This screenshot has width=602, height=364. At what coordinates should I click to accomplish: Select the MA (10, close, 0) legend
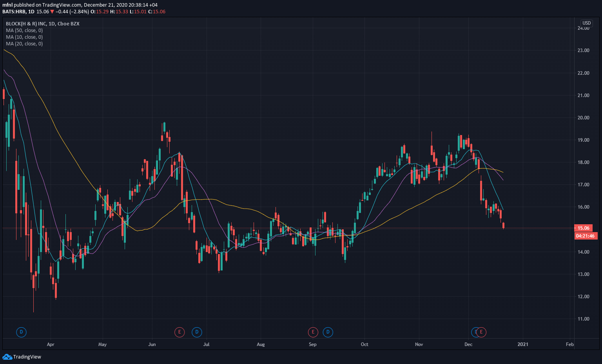(x=24, y=37)
